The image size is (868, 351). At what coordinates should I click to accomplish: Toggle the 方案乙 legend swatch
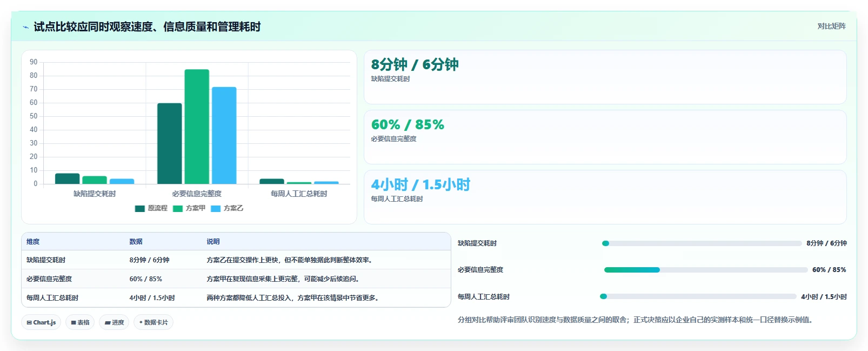(216, 208)
